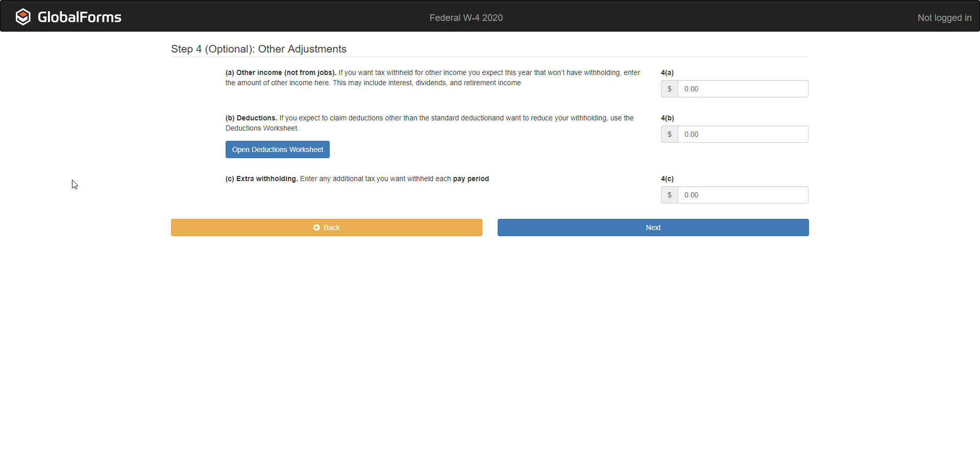Image resolution: width=980 pixels, height=453 pixels.
Task: Click the dollar sign beside the 4(c) field
Action: pyautogui.click(x=669, y=195)
